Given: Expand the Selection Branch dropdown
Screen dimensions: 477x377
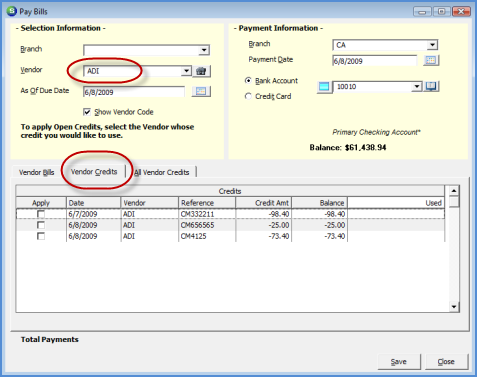Looking at the screenshot, I should tap(203, 50).
